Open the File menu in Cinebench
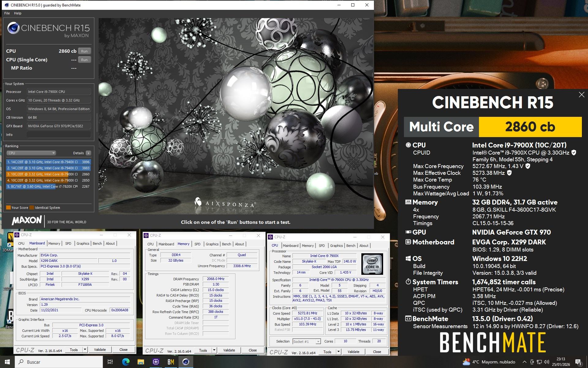 (x=7, y=13)
